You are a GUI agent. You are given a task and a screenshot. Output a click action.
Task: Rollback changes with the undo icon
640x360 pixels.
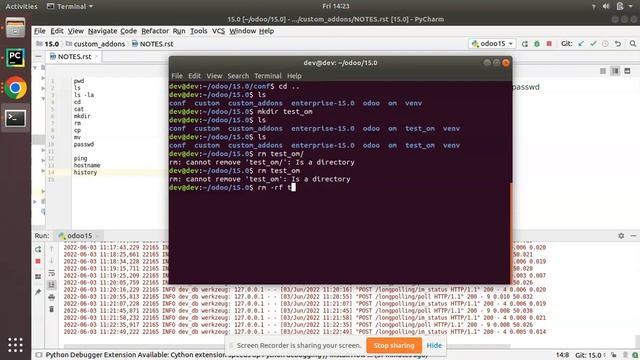618,44
